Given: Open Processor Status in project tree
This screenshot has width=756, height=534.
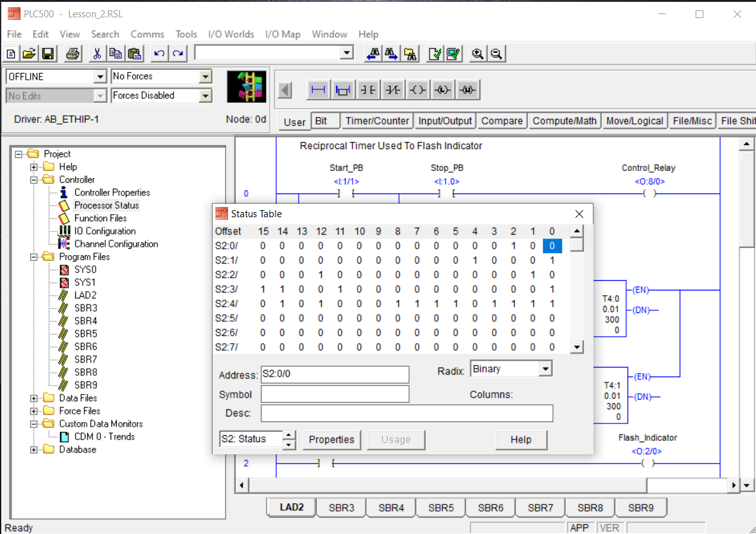Looking at the screenshot, I should (x=107, y=206).
